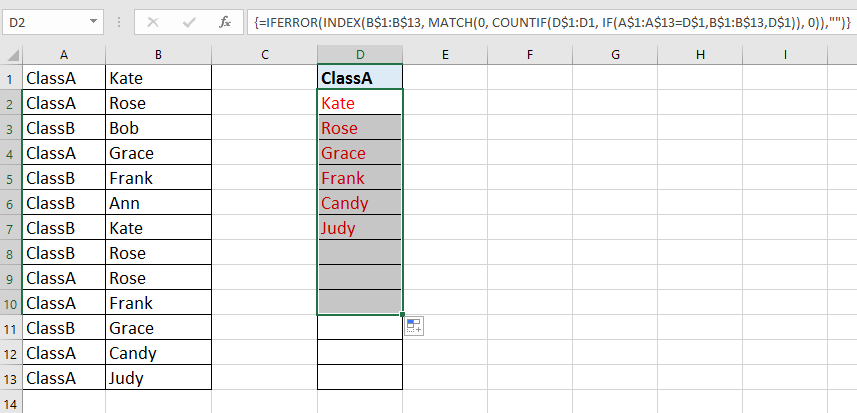
Task: Click the Judy cell in column B
Action: [158, 378]
